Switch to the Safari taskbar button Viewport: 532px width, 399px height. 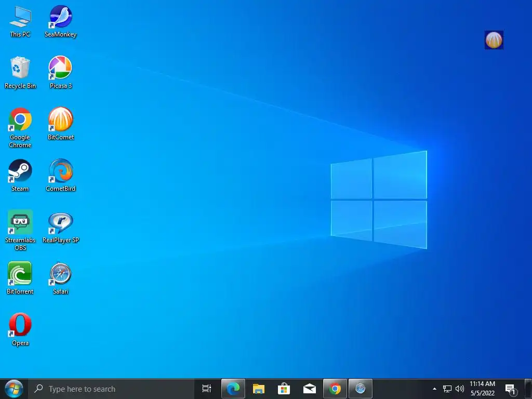tap(361, 389)
